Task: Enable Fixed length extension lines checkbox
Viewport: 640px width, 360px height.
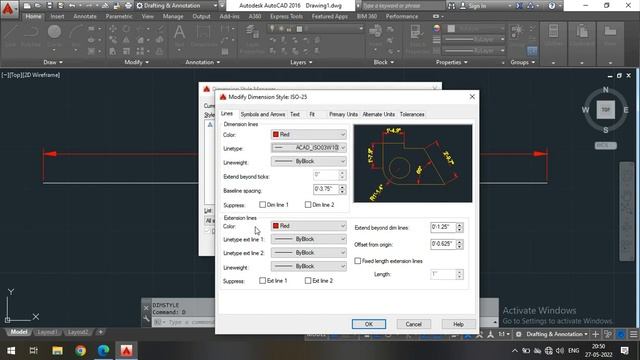Action: click(x=358, y=261)
